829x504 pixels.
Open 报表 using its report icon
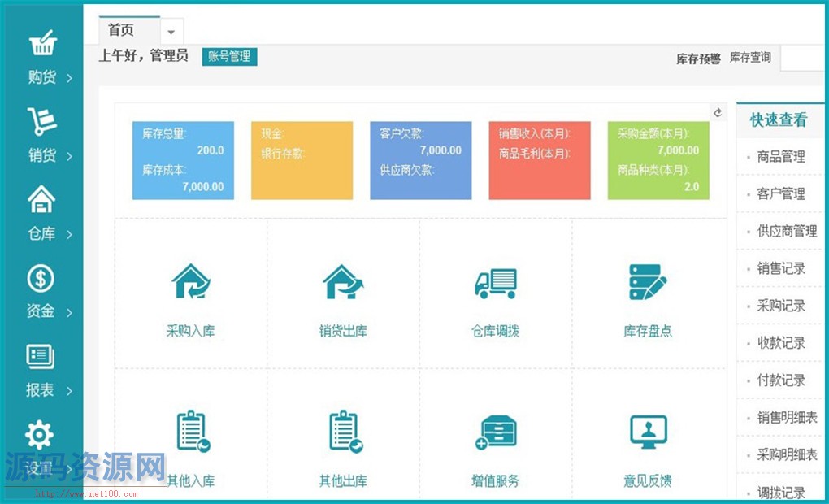40,355
